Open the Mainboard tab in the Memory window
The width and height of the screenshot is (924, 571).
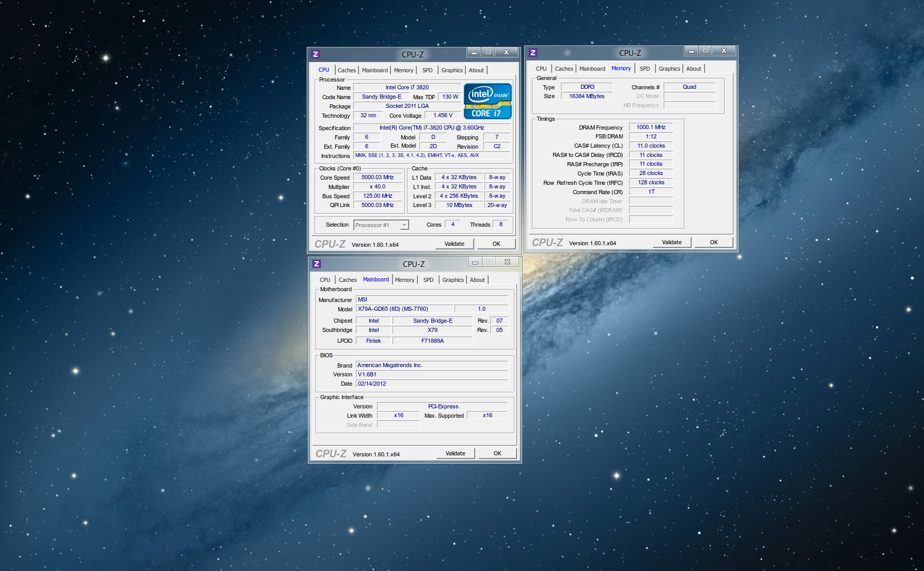pos(592,69)
